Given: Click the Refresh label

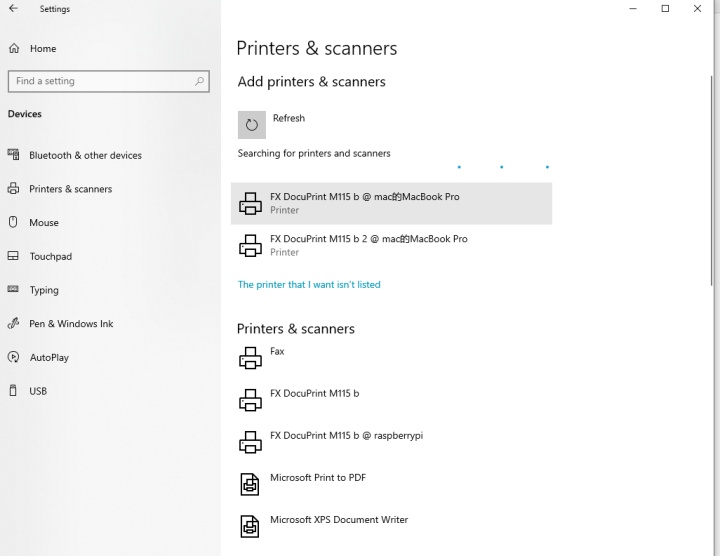Looking at the screenshot, I should click(289, 118).
